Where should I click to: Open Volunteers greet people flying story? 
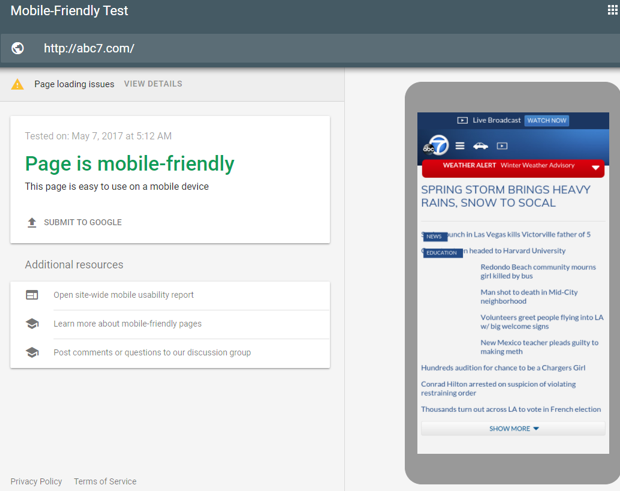click(542, 322)
